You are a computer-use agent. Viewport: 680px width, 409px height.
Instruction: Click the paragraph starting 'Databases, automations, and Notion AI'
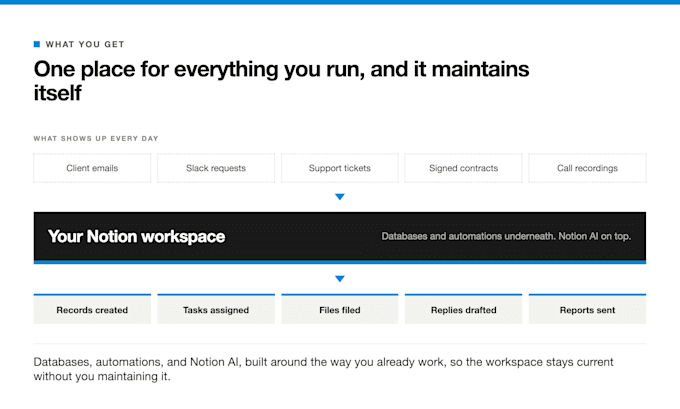(x=324, y=369)
